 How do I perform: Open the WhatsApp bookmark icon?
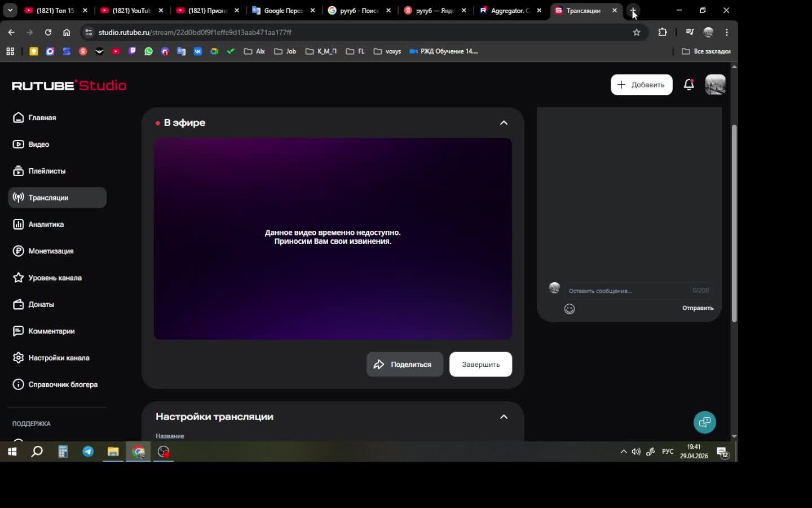tap(148, 51)
